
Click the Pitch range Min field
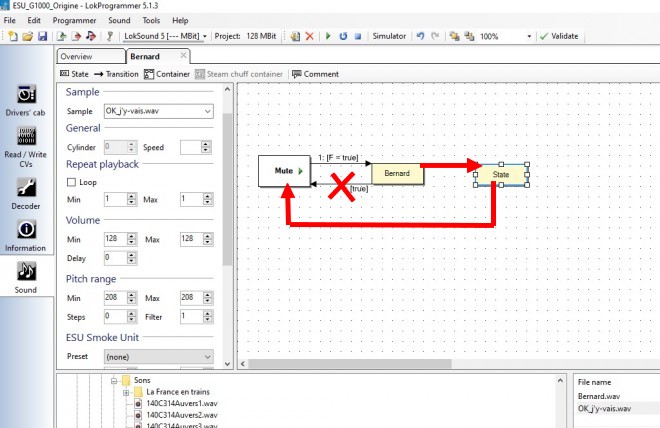[115, 298]
